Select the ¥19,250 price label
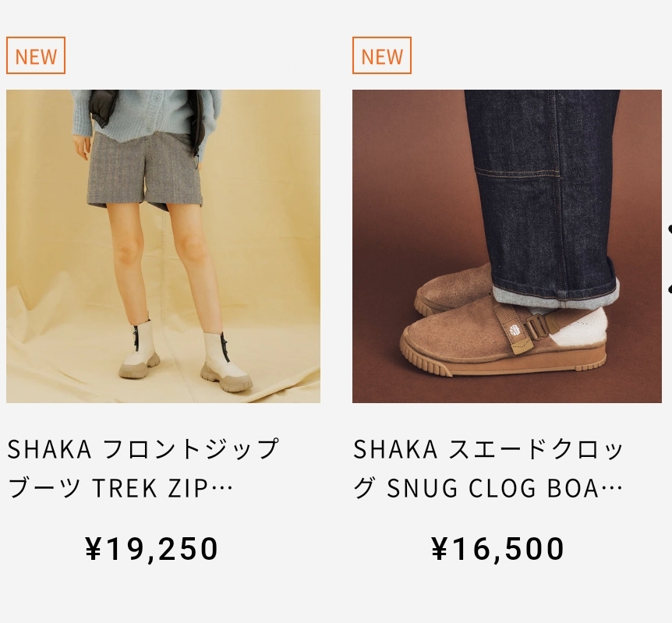The image size is (672, 623). point(152,548)
